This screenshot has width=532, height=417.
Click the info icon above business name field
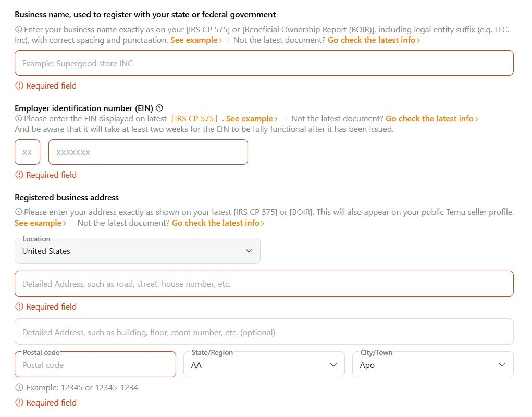click(18, 30)
